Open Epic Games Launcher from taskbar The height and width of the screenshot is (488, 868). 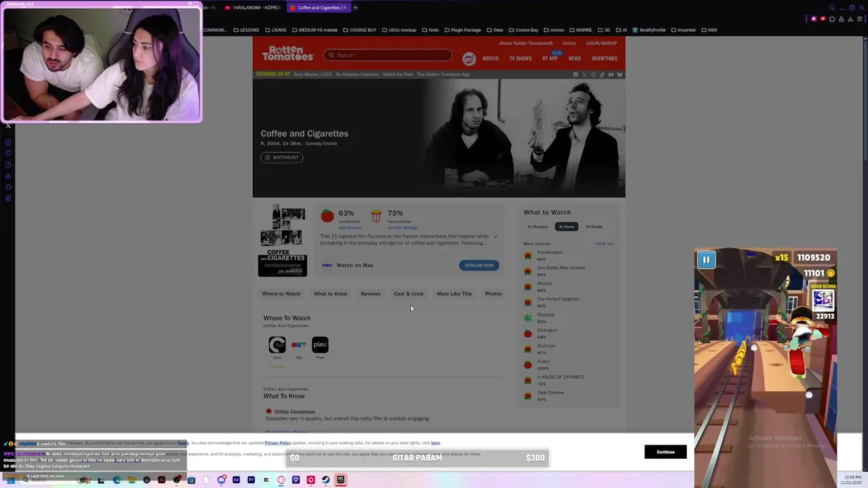click(340, 480)
